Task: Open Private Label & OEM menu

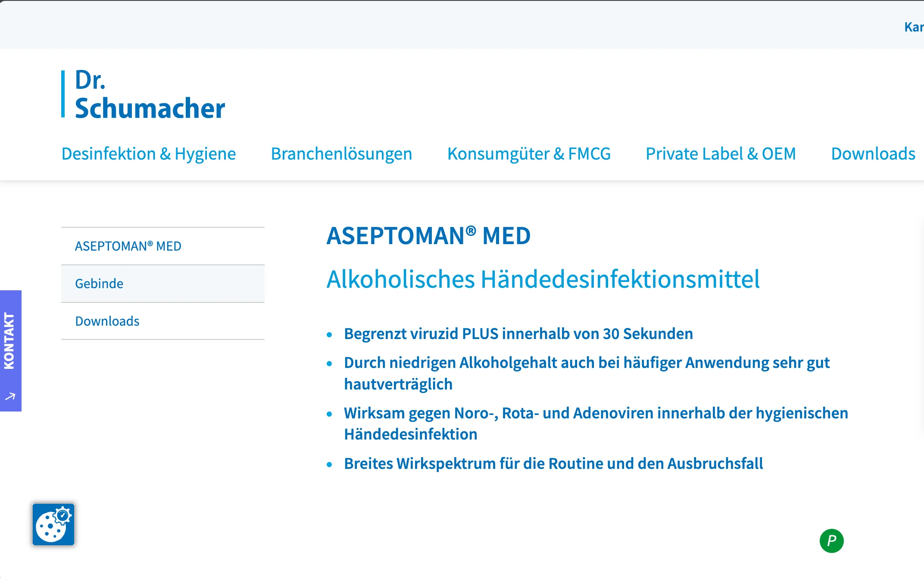Action: click(x=721, y=154)
